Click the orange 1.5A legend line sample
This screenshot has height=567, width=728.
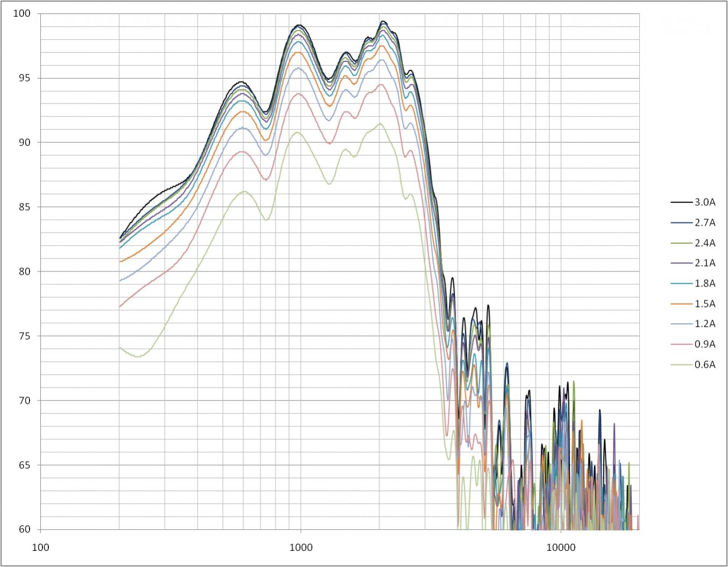(682, 304)
